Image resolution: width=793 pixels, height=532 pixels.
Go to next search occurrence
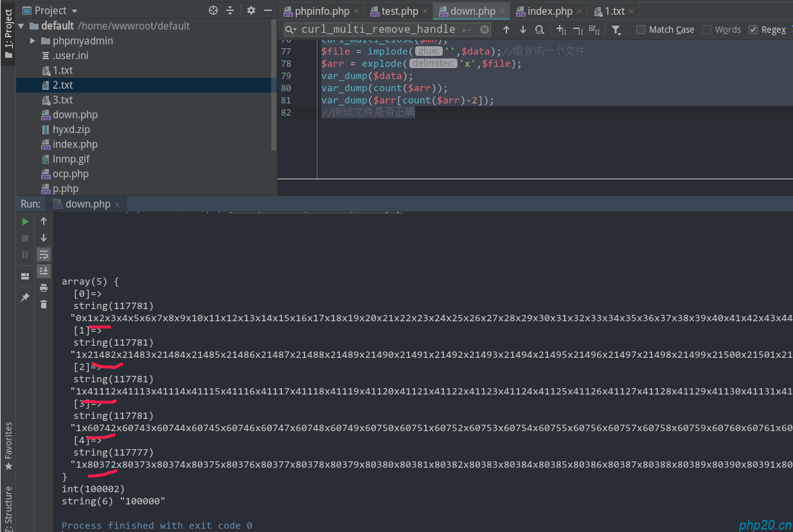pyautogui.click(x=523, y=30)
